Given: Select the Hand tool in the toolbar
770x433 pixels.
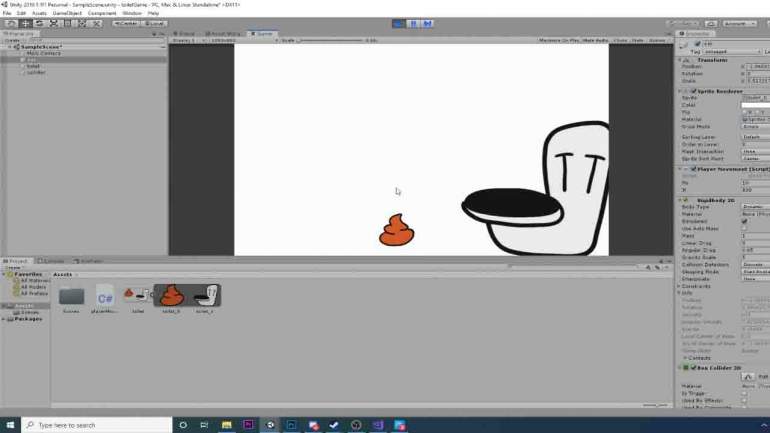Looking at the screenshot, I should [11, 23].
